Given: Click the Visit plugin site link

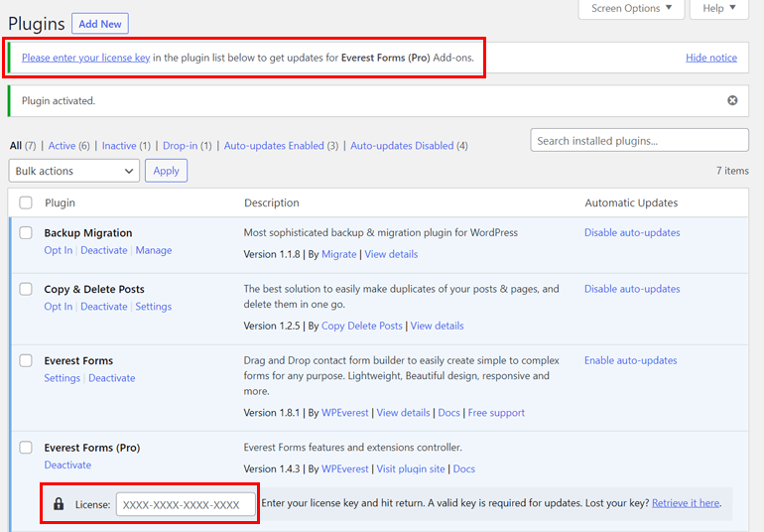Looking at the screenshot, I should tap(411, 468).
